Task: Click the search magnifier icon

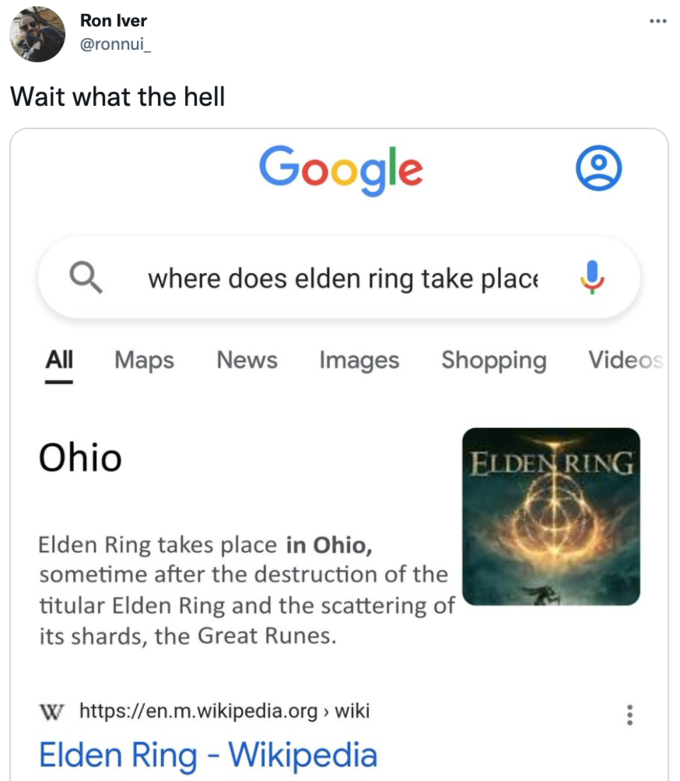Action: [85, 276]
